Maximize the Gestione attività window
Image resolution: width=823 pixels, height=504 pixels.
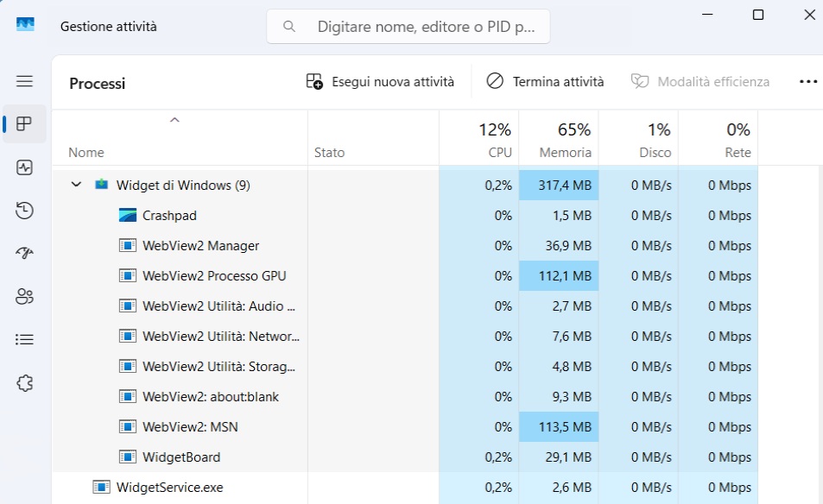(x=758, y=15)
